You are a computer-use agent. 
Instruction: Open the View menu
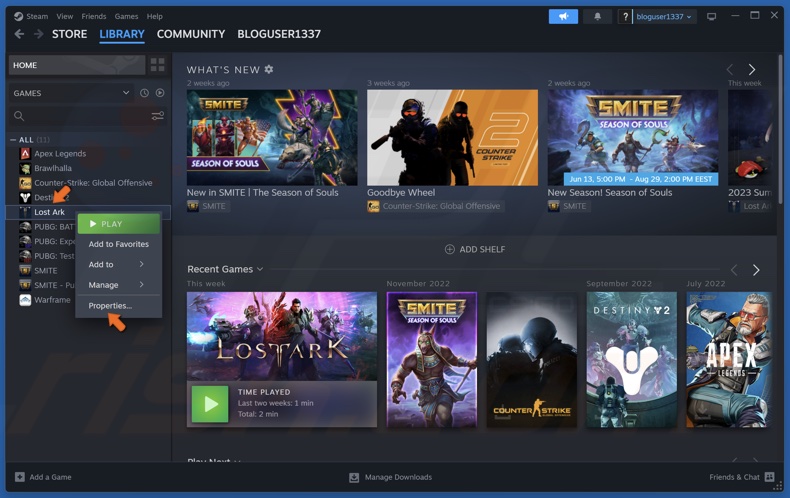[64, 16]
